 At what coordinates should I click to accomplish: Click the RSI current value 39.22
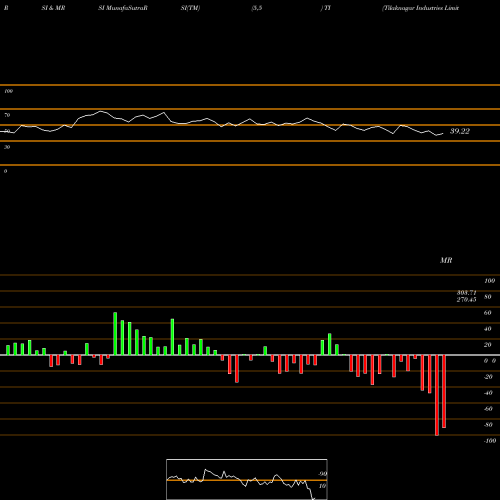460,131
